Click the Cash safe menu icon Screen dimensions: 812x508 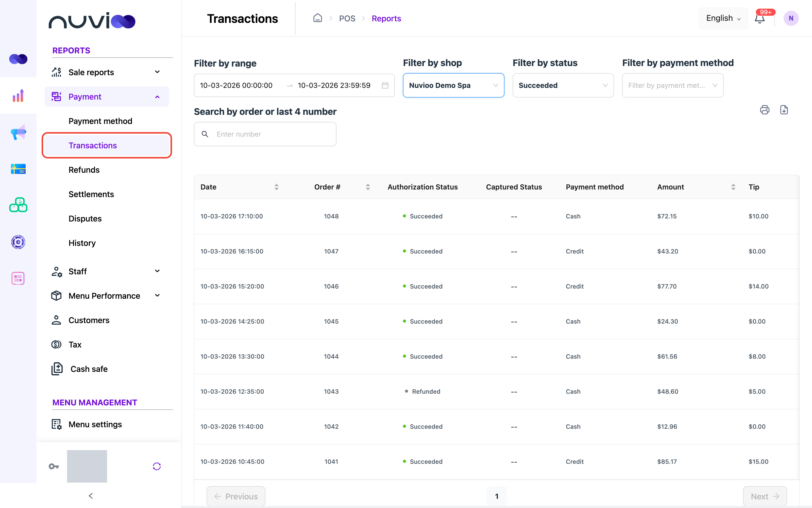pos(57,369)
